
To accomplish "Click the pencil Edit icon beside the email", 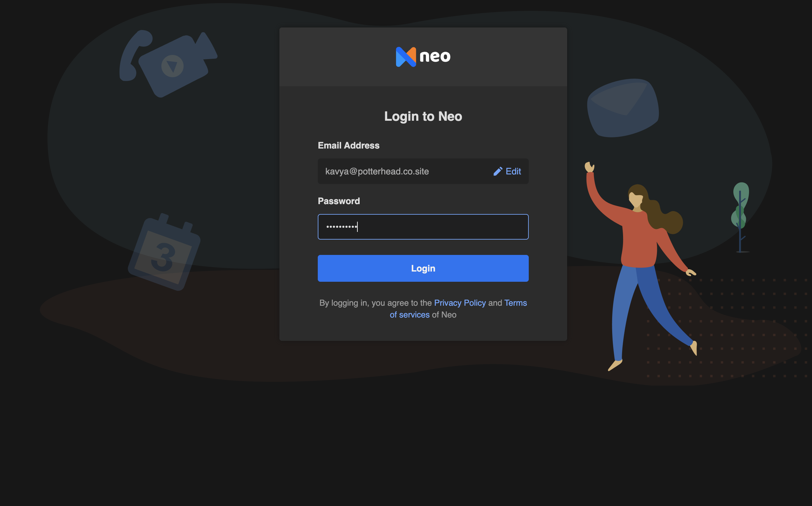I will pyautogui.click(x=498, y=171).
